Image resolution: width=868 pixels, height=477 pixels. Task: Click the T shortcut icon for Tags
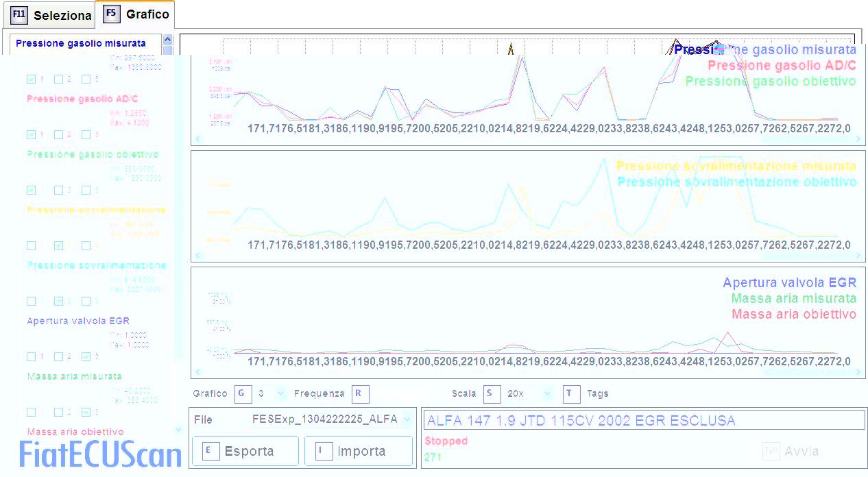tap(571, 393)
